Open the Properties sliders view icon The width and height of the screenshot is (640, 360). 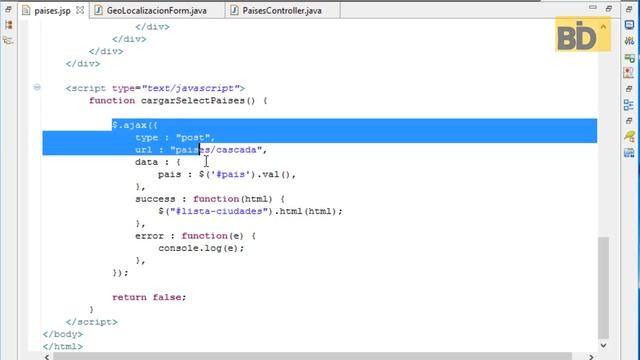[x=629, y=40]
